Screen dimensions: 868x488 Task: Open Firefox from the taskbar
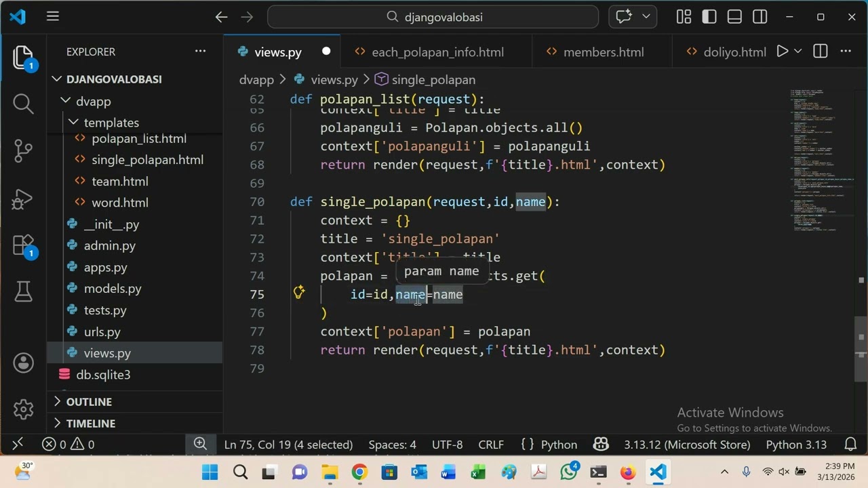click(x=628, y=472)
